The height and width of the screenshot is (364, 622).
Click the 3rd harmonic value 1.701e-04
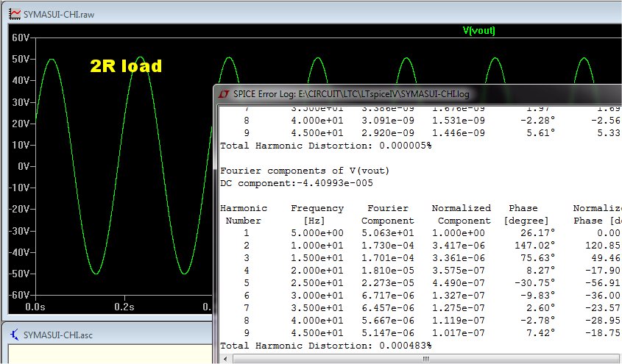pyautogui.click(x=388, y=258)
